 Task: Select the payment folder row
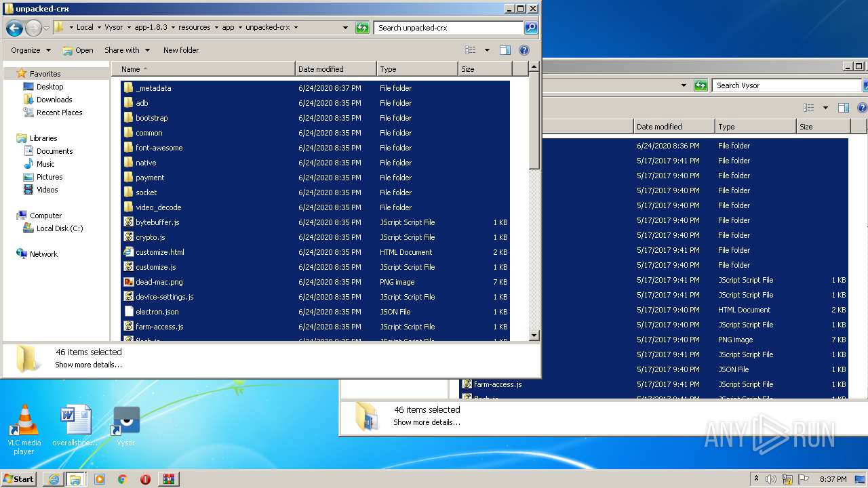[x=315, y=178]
